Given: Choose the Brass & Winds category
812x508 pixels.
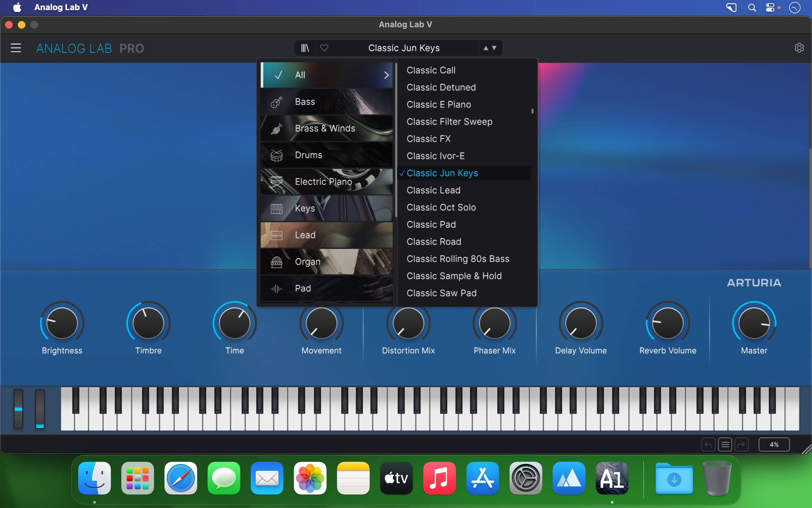Looking at the screenshot, I should [326, 128].
